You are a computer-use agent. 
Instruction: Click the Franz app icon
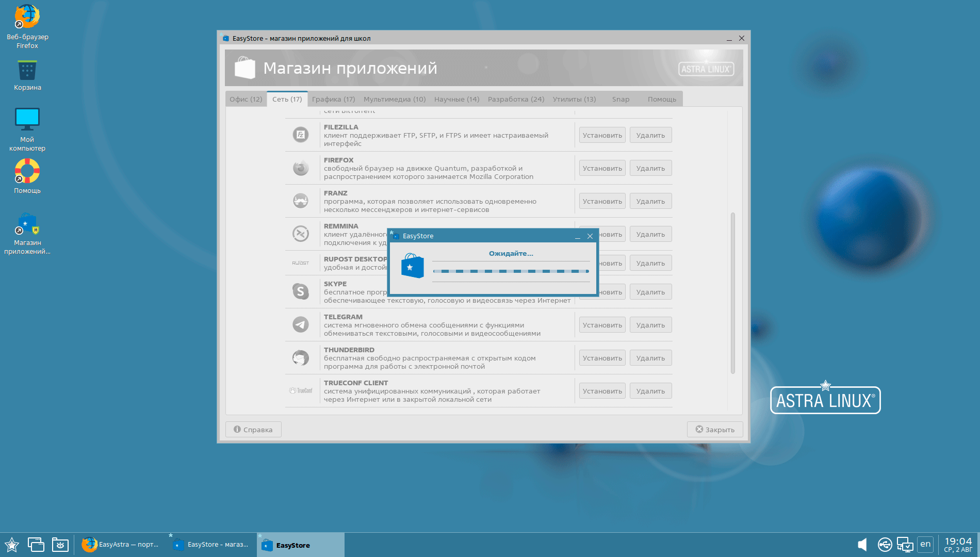301,201
